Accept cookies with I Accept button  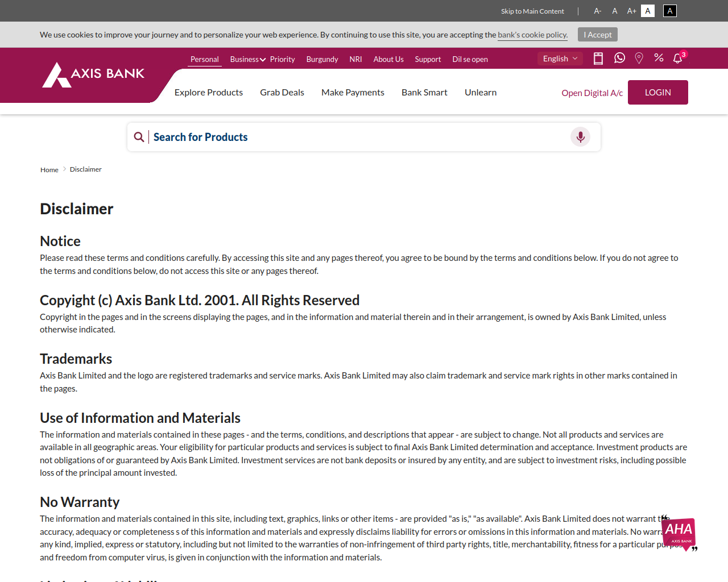[598, 35]
